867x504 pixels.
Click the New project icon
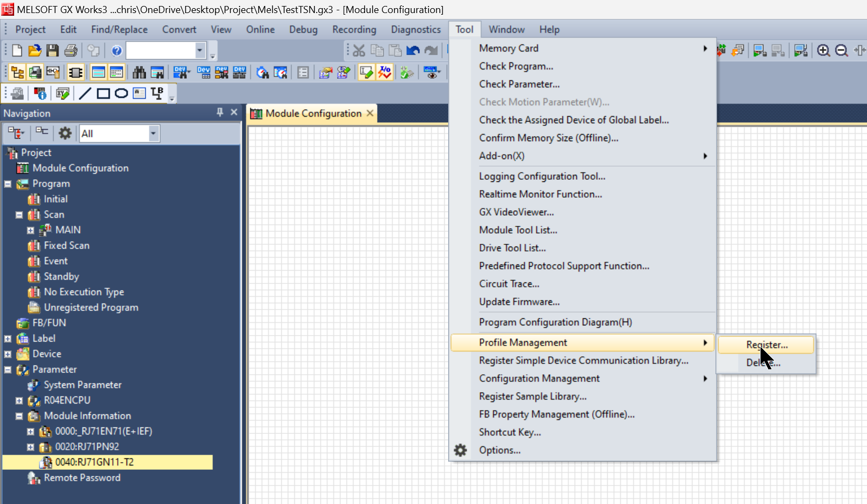point(17,51)
